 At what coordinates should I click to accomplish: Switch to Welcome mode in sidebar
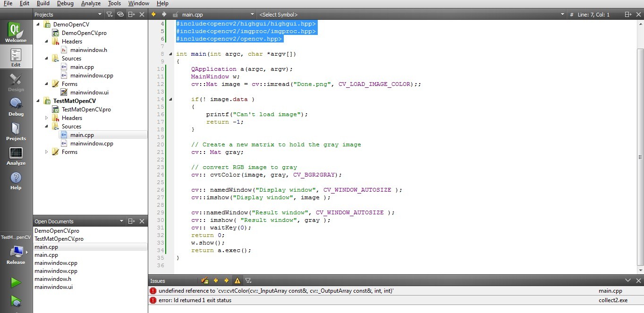click(16, 33)
